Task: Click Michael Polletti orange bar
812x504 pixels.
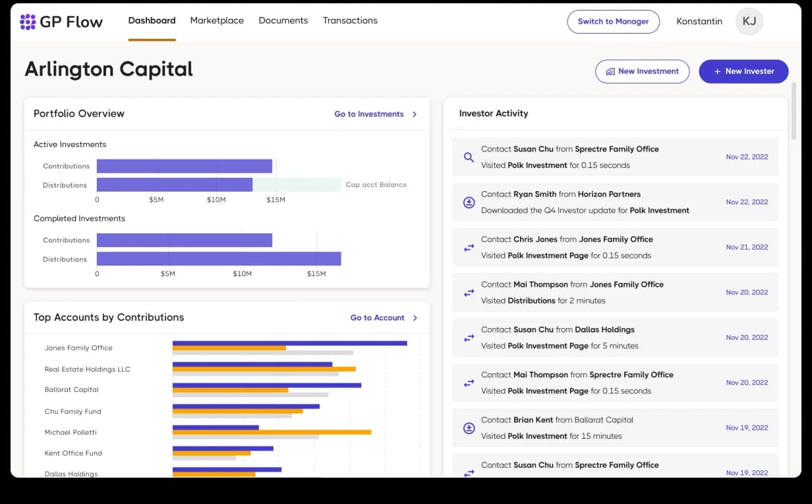Action: (272, 432)
